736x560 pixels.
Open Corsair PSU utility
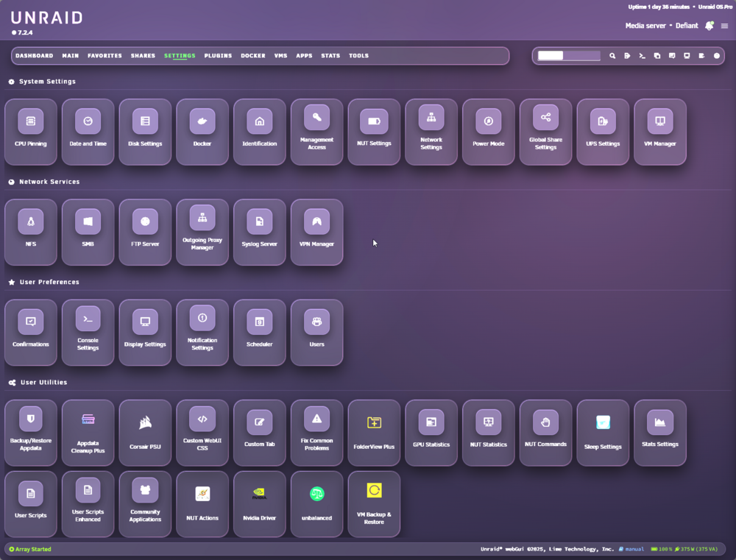point(145,433)
